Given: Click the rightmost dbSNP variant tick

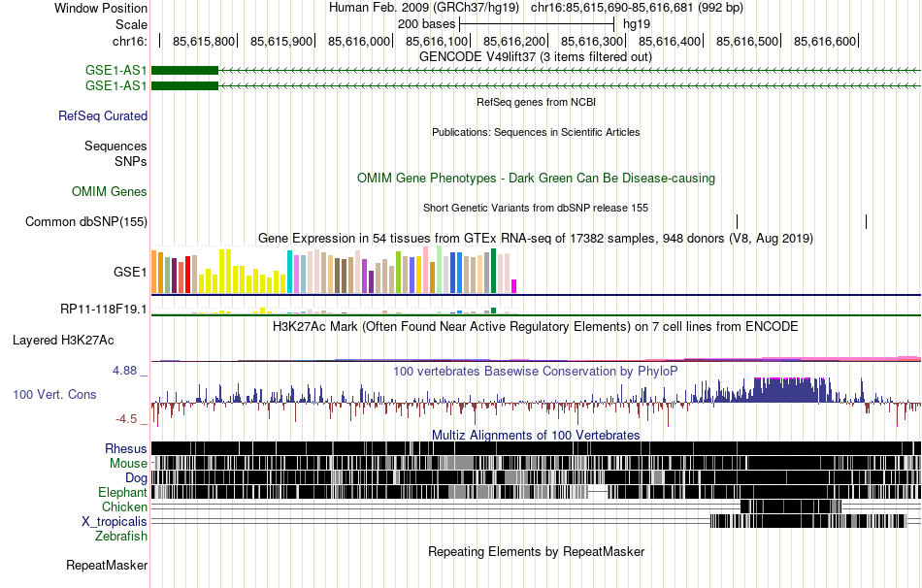Looking at the screenshot, I should pos(866,221).
